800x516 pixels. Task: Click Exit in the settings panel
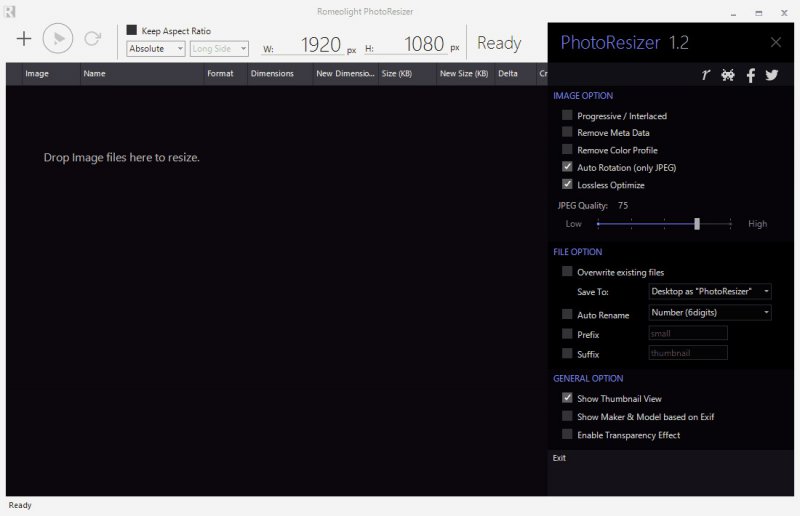[559, 458]
